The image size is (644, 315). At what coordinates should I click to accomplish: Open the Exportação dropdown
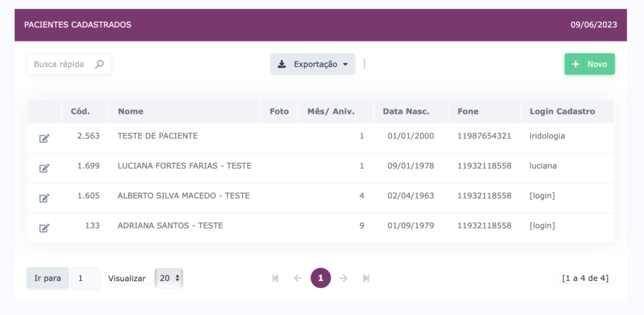(313, 64)
